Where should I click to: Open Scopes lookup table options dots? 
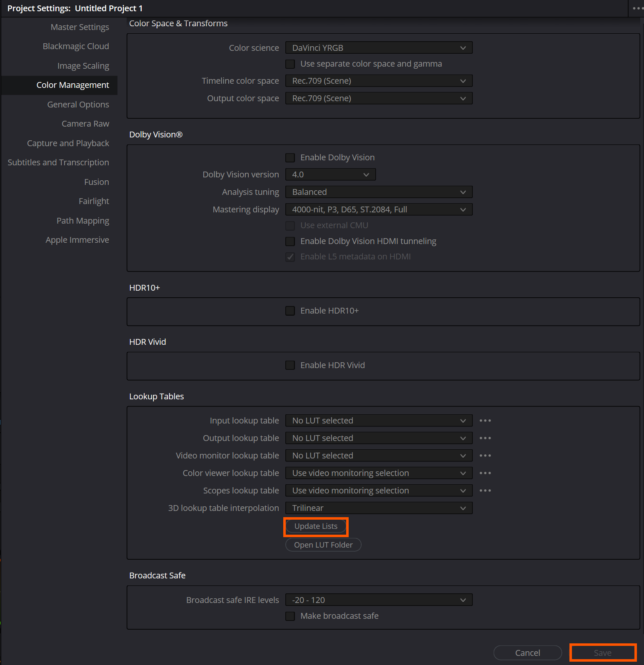tap(485, 491)
